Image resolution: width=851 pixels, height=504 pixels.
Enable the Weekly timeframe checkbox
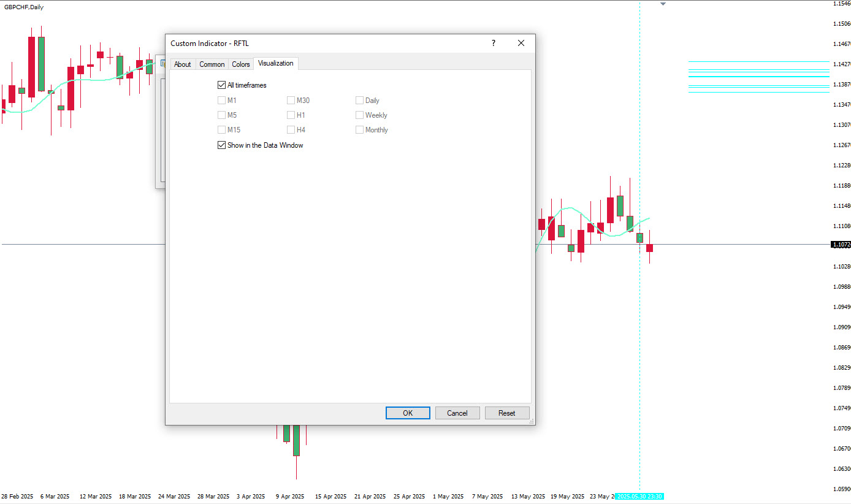360,115
